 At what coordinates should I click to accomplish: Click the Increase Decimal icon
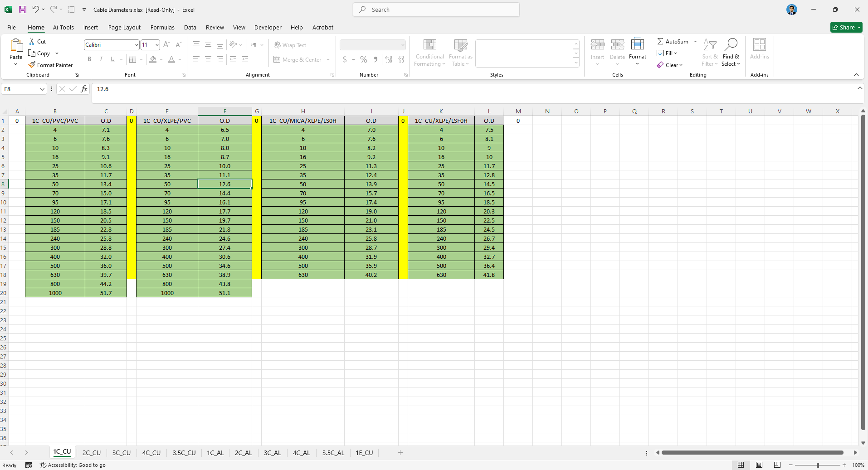pyautogui.click(x=389, y=59)
